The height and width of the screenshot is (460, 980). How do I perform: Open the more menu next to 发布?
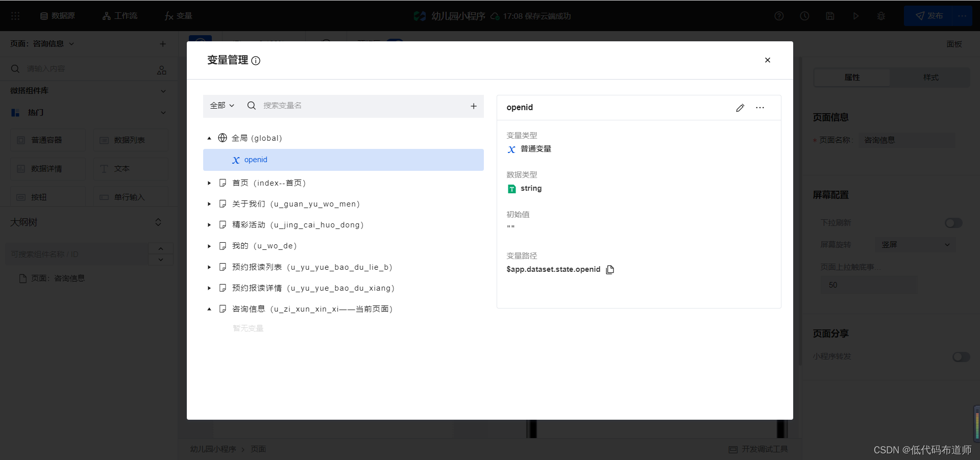click(x=962, y=16)
